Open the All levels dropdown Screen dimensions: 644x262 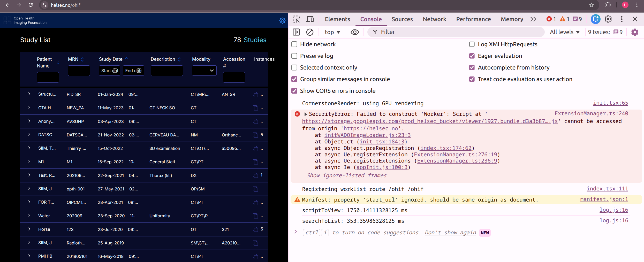click(565, 32)
